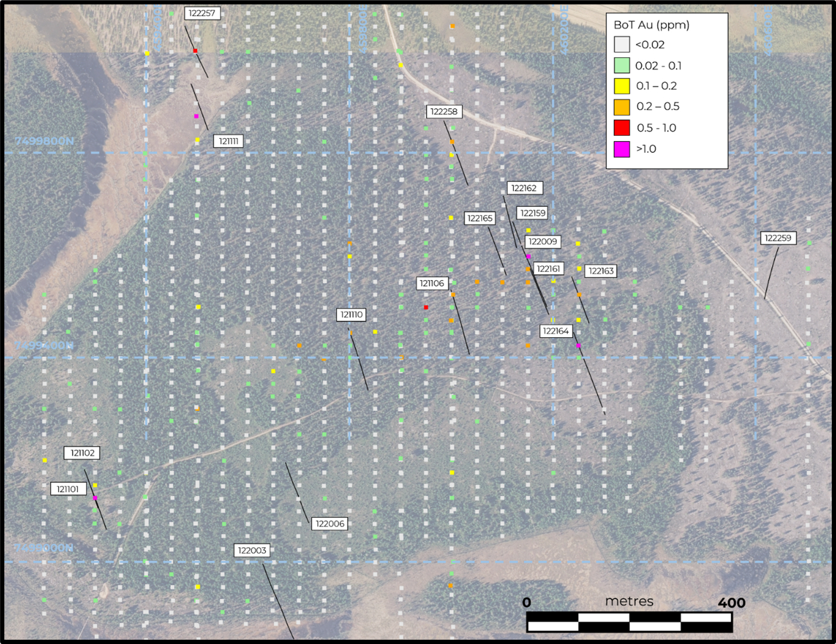Pick the yellow 0.1 – 0.2 legend swatch
Screen dimensions: 836x644
click(x=621, y=86)
